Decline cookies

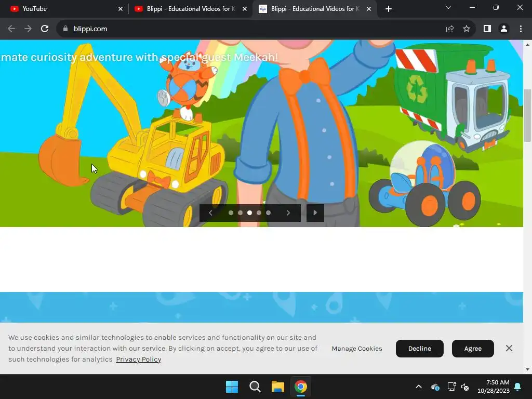point(420,349)
